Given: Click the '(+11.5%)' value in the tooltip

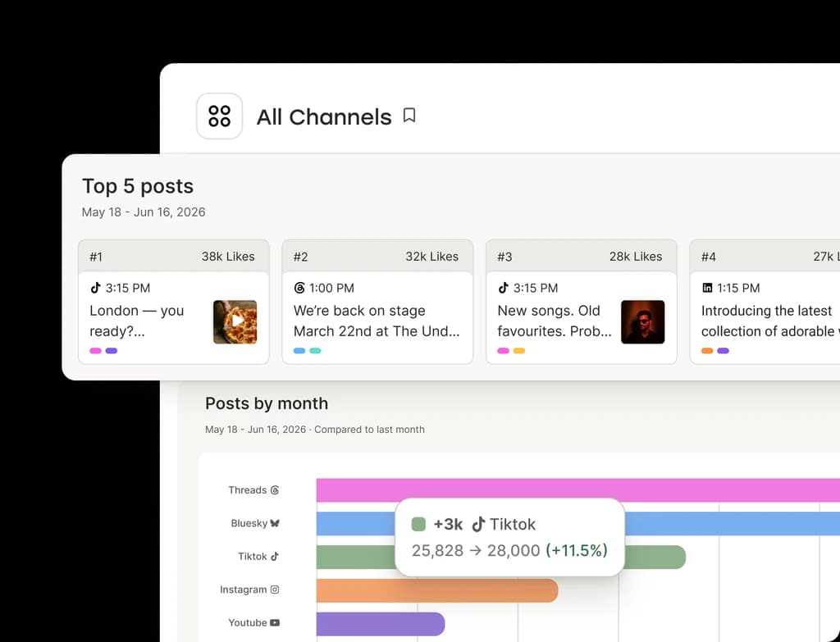Looking at the screenshot, I should point(577,550).
